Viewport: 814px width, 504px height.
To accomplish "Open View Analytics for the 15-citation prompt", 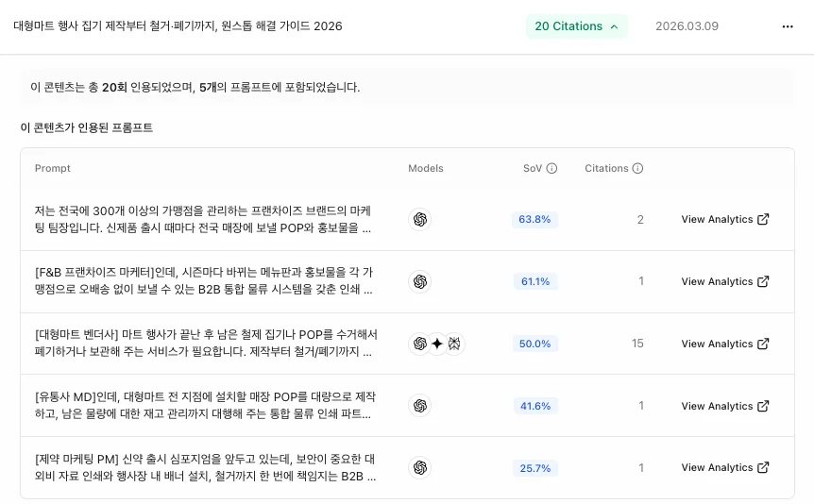I will (724, 344).
